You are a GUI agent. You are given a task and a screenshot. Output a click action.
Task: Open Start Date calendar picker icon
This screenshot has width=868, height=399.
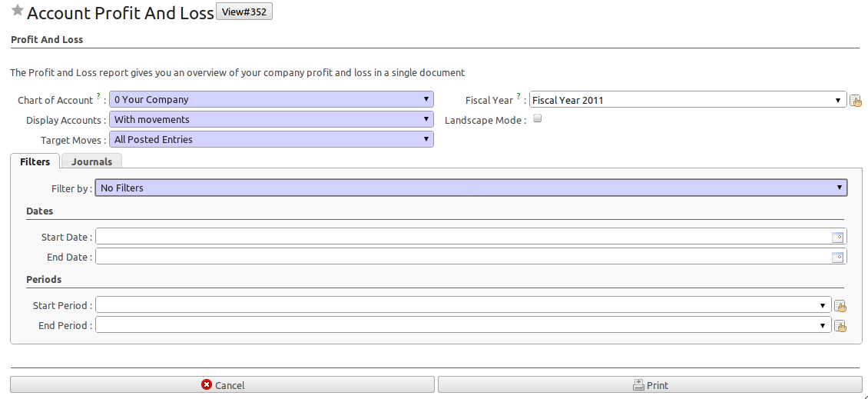(837, 238)
